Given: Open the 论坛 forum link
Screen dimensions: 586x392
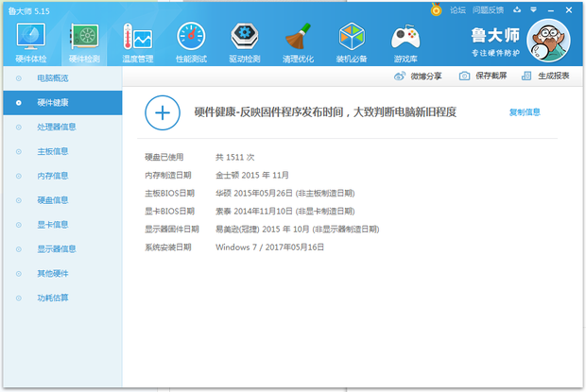Looking at the screenshot, I should [x=457, y=10].
